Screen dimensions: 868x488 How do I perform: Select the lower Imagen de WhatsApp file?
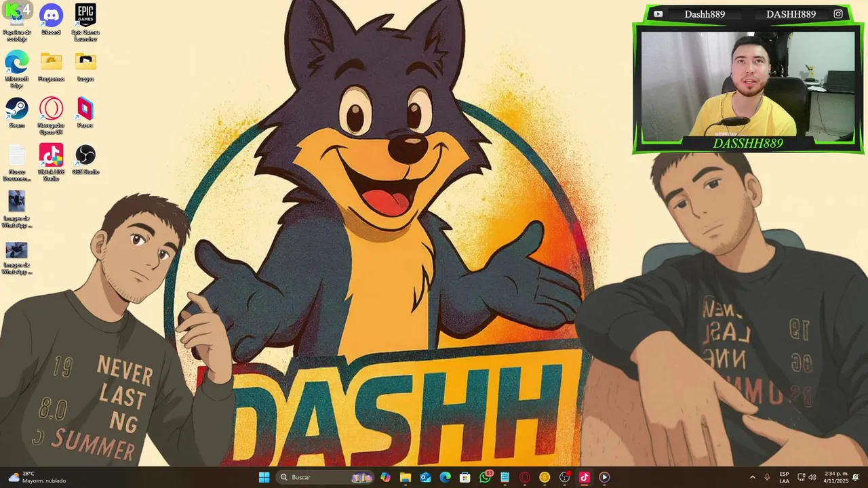[x=17, y=258]
